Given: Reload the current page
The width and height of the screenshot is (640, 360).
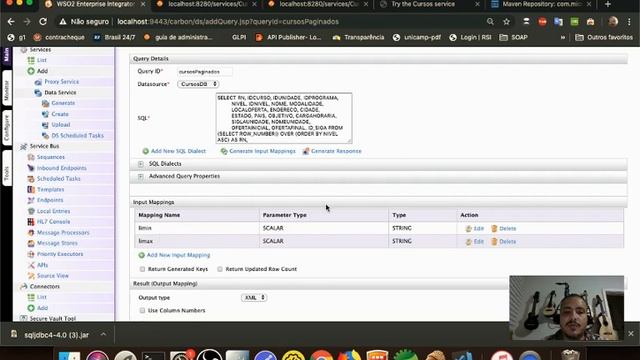Looking at the screenshot, I should [43, 22].
